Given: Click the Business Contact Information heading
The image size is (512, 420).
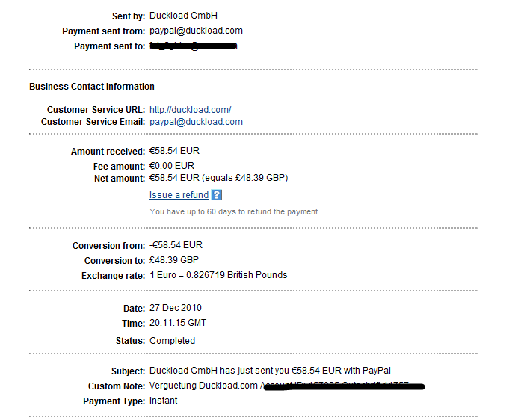Looking at the screenshot, I should point(92,87).
